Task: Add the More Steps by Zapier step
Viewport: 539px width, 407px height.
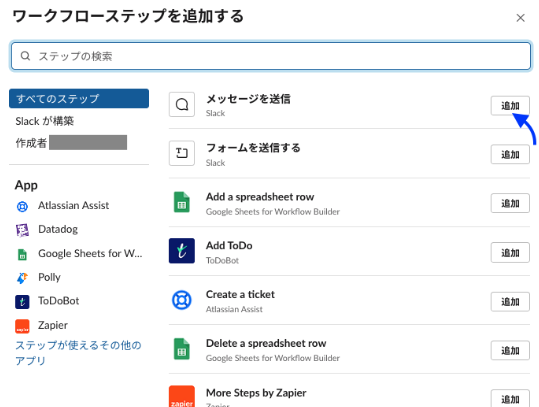Action: 510,398
